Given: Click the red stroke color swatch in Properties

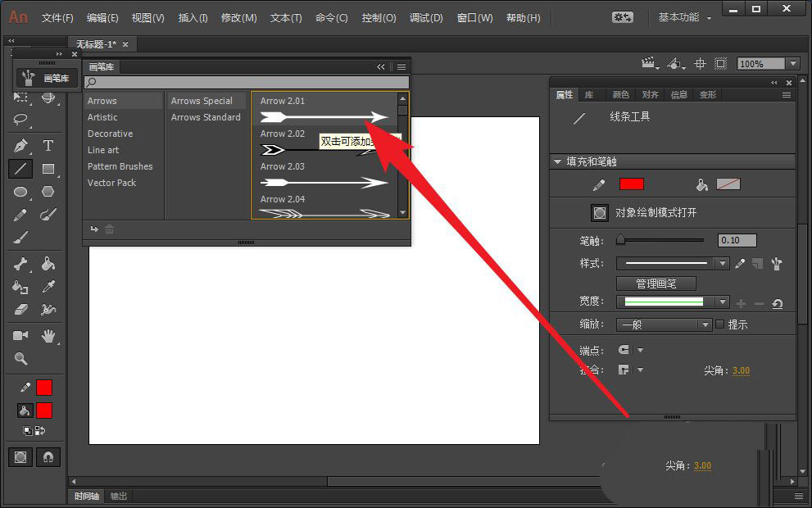Looking at the screenshot, I should [631, 184].
